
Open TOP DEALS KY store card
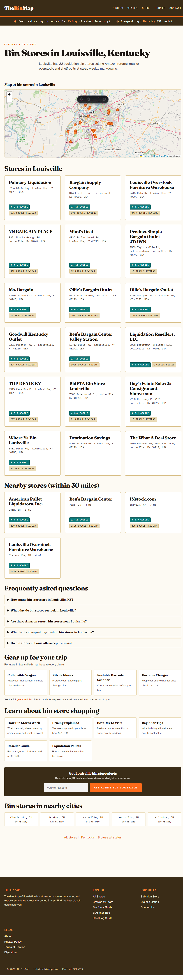pyautogui.click(x=32, y=401)
